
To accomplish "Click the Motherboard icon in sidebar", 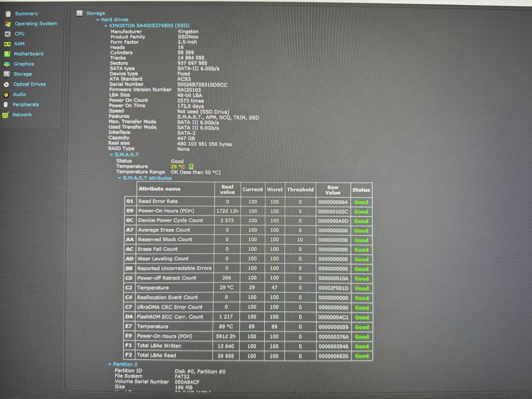I will click(x=7, y=54).
